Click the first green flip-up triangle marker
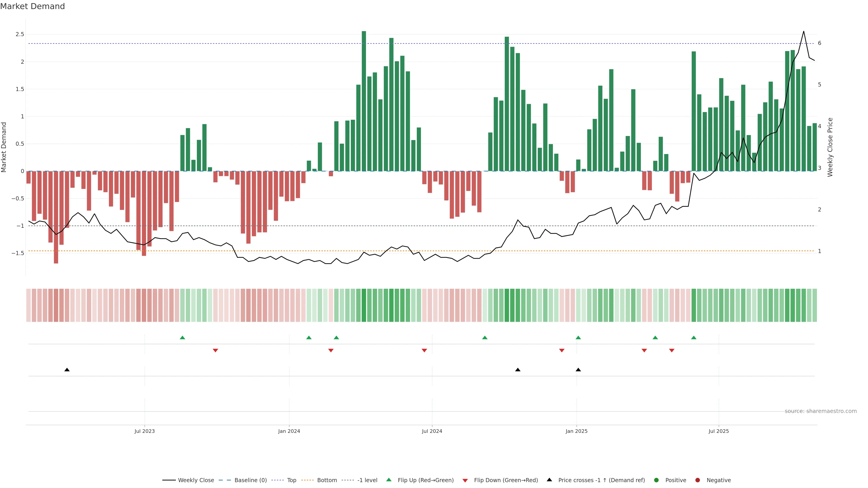 click(x=182, y=338)
